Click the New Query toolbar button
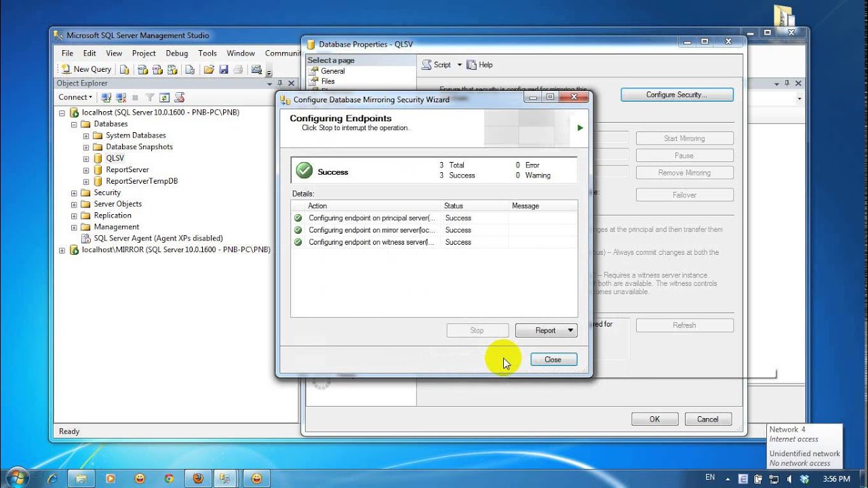The width and height of the screenshot is (868, 488). click(x=86, y=69)
